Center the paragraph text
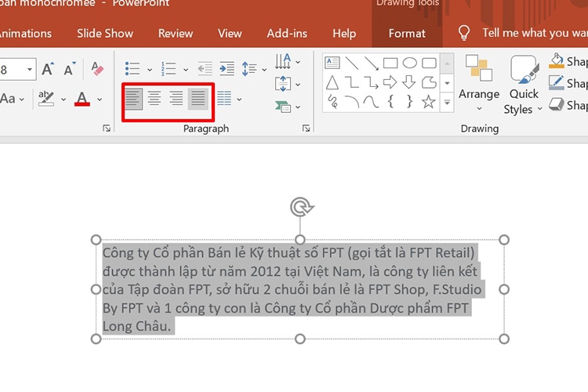The height and width of the screenshot is (392, 588). 154,99
